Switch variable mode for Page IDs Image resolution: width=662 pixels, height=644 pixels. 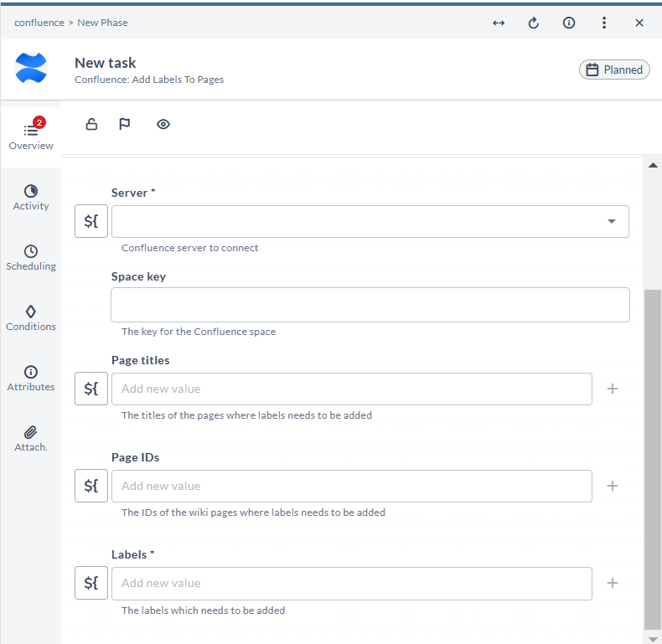[91, 487]
